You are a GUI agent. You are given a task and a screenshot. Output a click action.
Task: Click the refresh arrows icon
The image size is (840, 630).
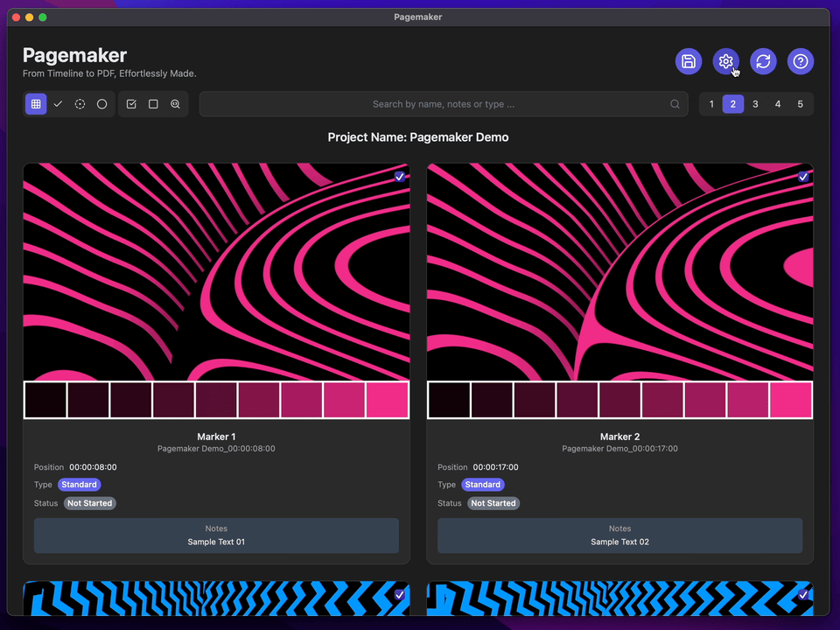coord(763,61)
